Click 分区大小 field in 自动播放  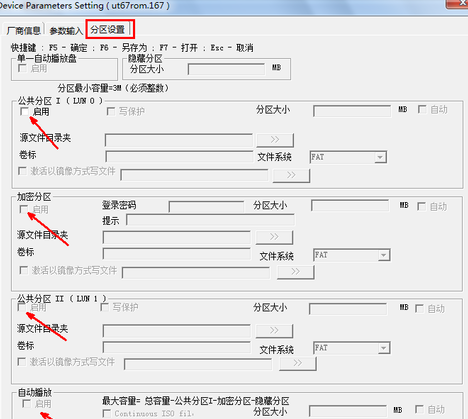[348, 411]
